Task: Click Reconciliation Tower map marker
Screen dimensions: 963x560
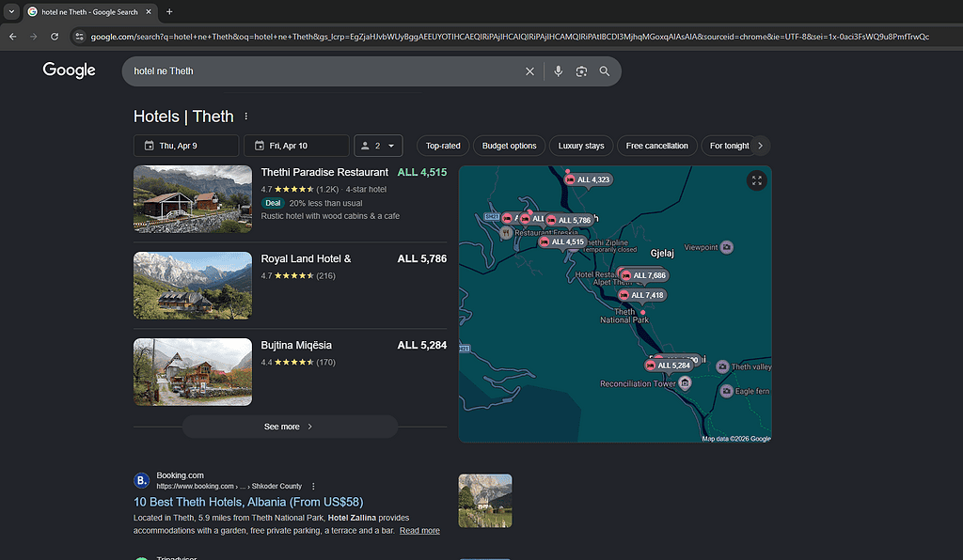Action: click(x=685, y=383)
